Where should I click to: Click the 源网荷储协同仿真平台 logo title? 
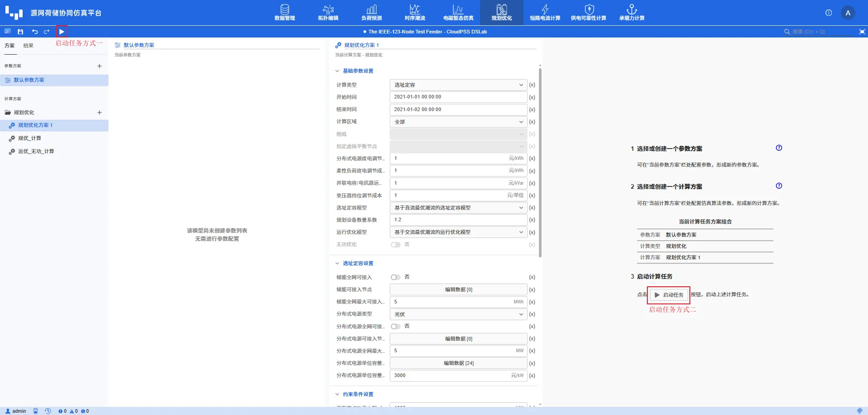pyautogui.click(x=66, y=13)
